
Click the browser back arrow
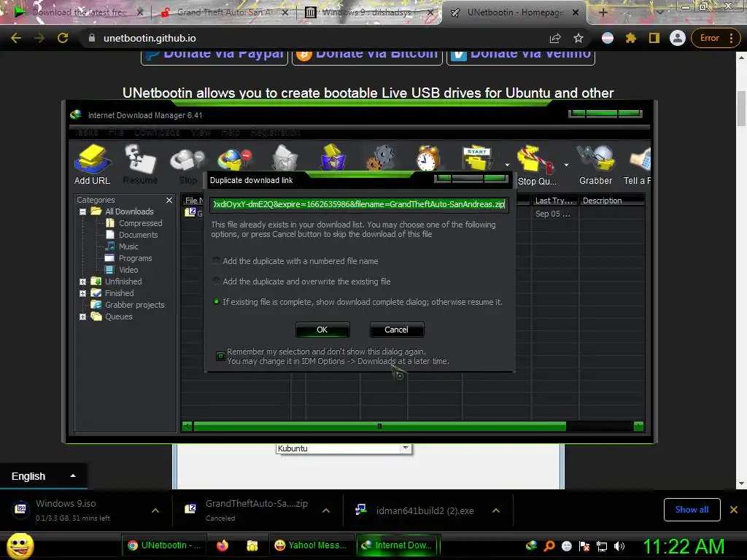click(x=16, y=38)
